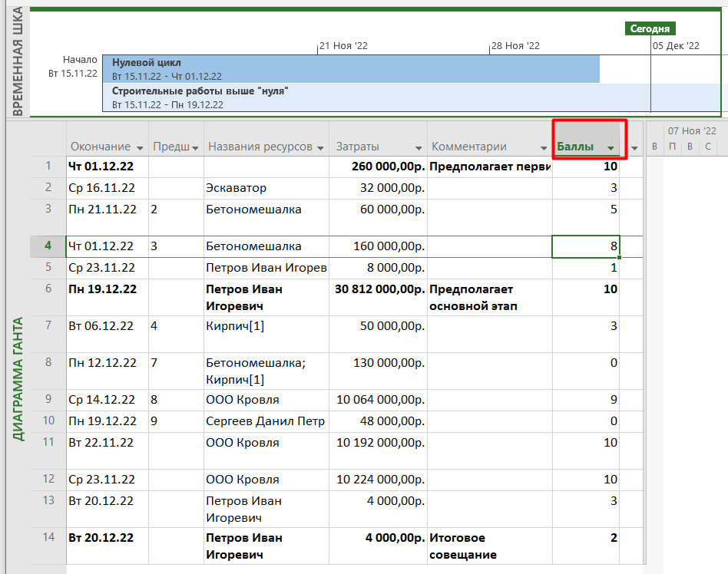
Task: Click the 28 Ноя '22 timeline date
Action: (515, 46)
